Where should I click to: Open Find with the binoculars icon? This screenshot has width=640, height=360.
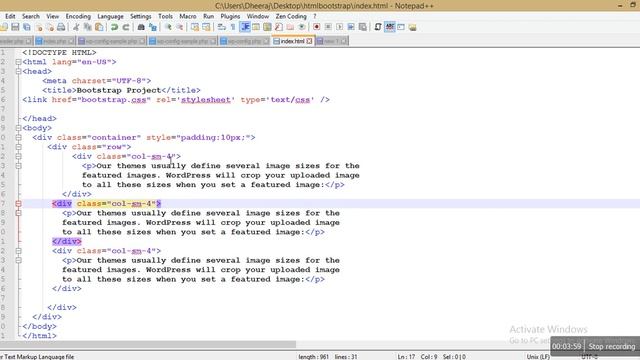point(141,27)
